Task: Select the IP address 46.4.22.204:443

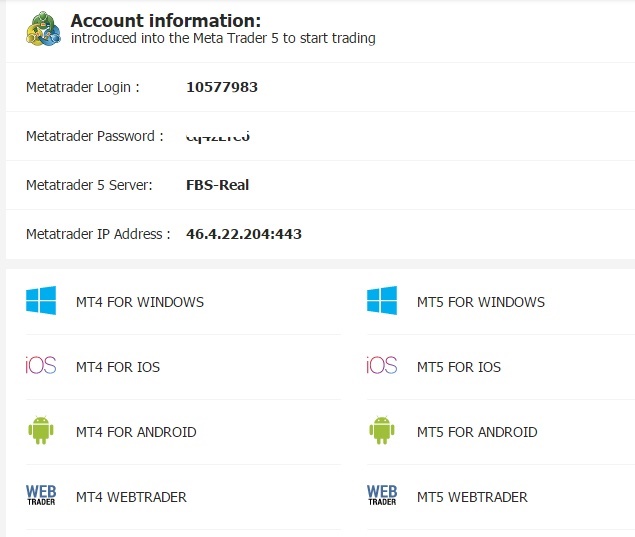Action: click(x=244, y=234)
